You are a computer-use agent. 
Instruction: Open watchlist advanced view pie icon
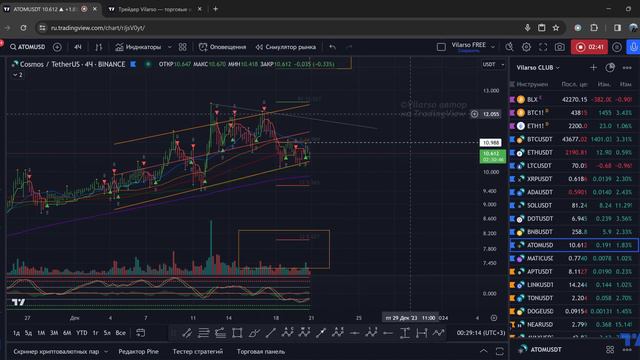(610, 67)
